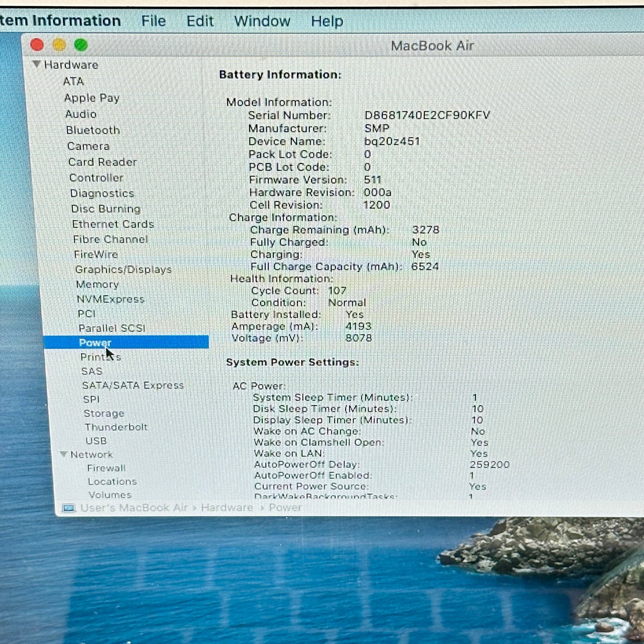This screenshot has height=644, width=644.
Task: Click Hardware in the path bar
Action: pyautogui.click(x=227, y=508)
